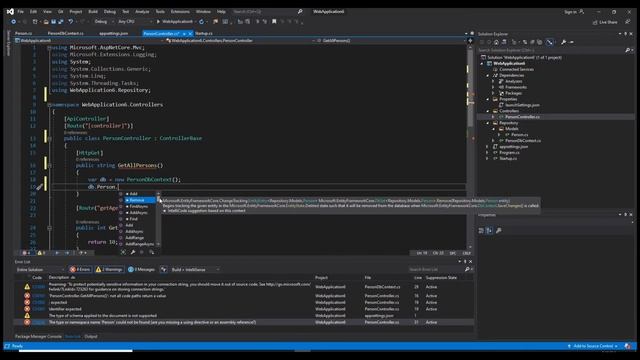Click the hot reload refresh icon
640x360 pixels.
pos(201,22)
